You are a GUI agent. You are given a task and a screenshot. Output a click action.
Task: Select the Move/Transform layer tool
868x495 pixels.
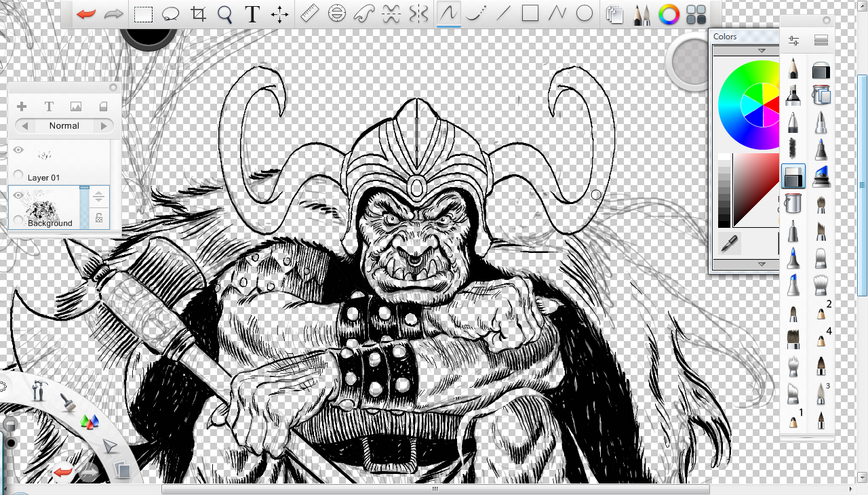click(279, 14)
